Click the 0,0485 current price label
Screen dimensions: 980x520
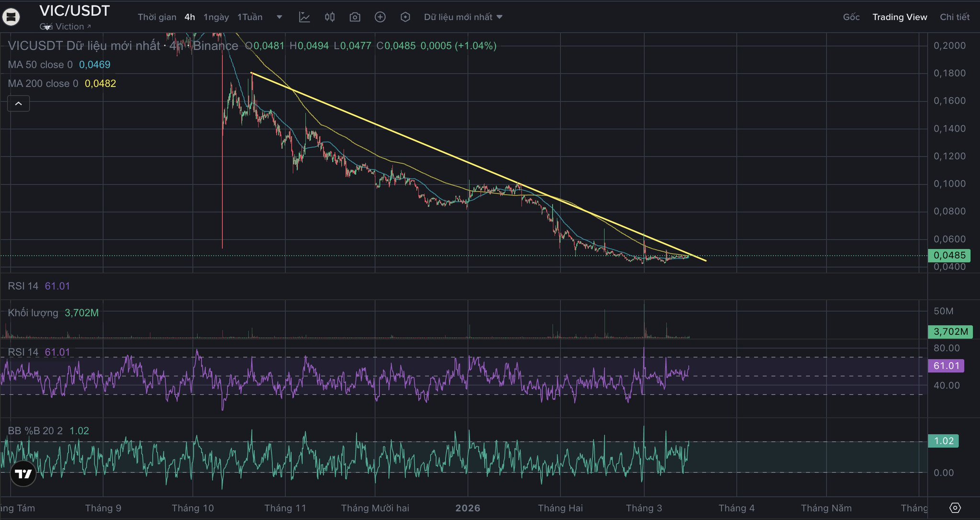point(949,255)
